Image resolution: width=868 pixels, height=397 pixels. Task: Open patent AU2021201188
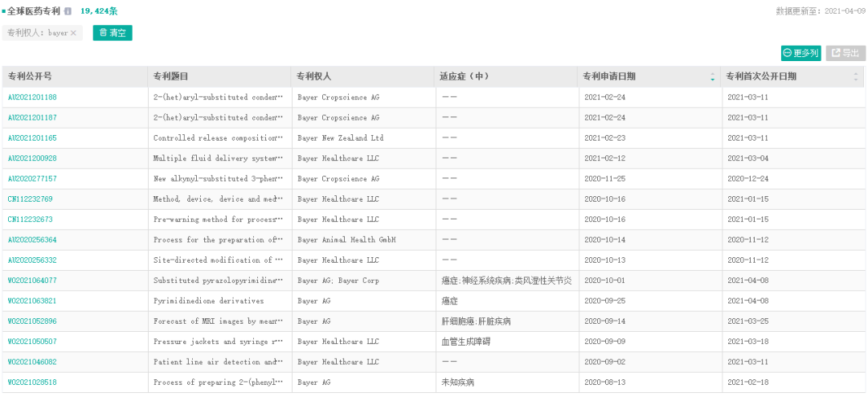pos(32,97)
